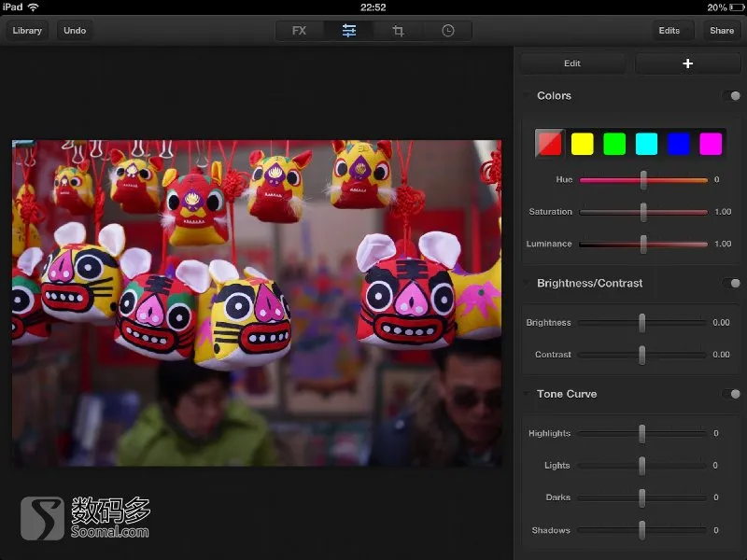
Task: Click the Lights slider handle
Action: [642, 466]
